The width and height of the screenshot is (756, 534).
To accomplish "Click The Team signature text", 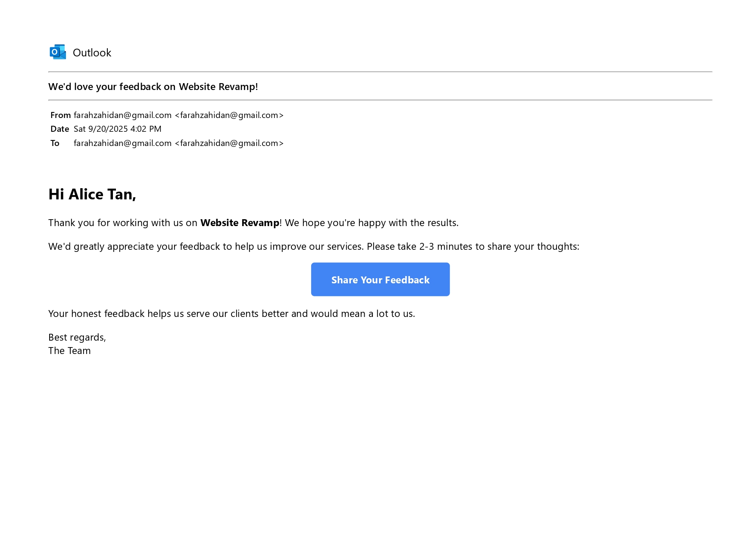I will pos(69,351).
